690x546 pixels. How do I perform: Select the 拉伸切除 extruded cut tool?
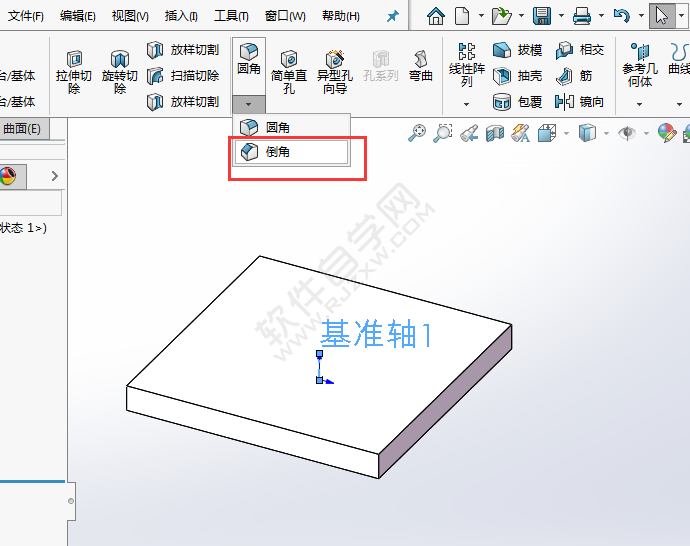[x=74, y=72]
